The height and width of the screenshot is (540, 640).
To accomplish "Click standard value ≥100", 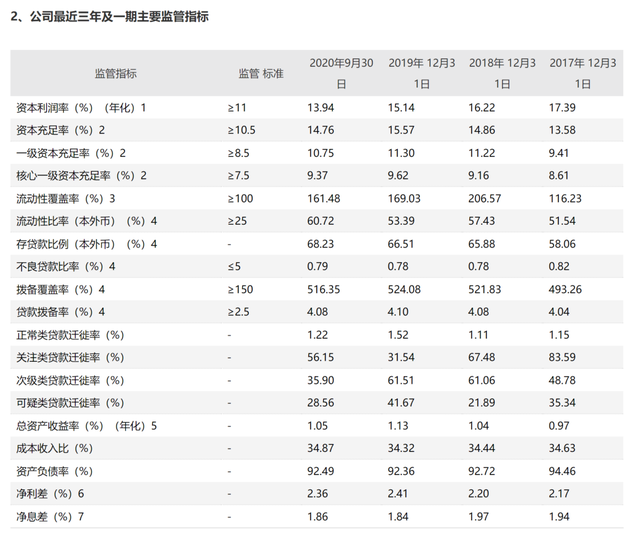I will (x=240, y=199).
